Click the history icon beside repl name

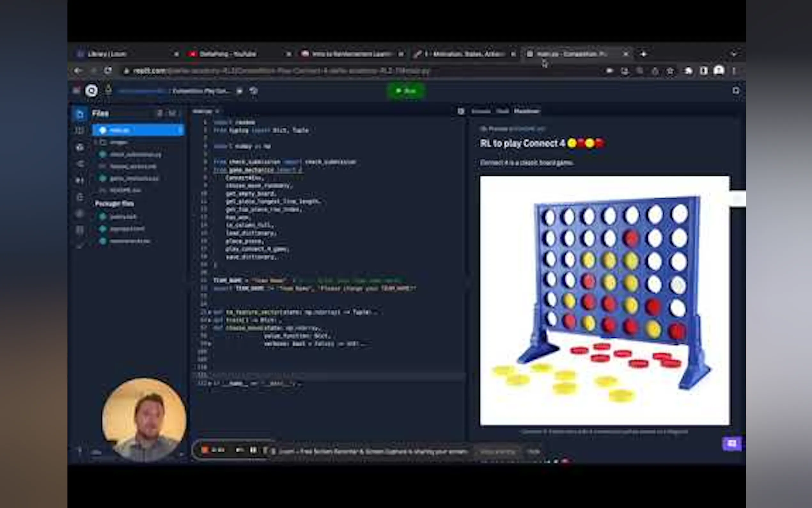(254, 91)
